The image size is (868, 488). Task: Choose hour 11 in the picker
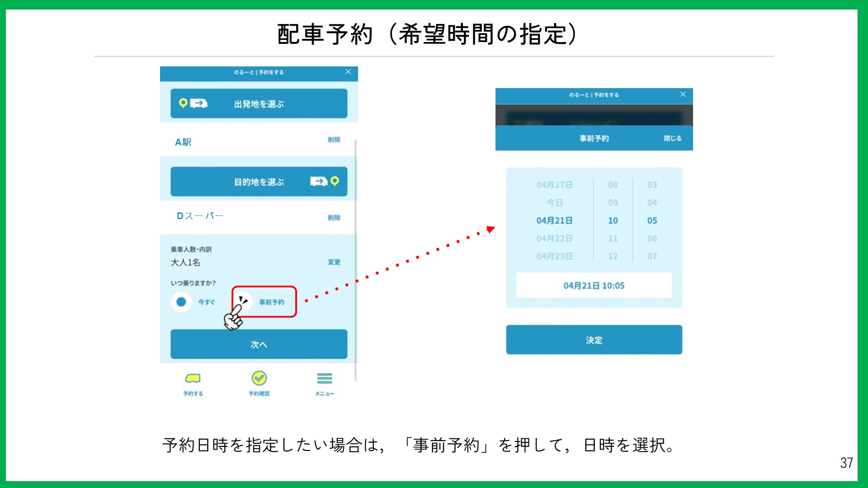pyautogui.click(x=613, y=238)
